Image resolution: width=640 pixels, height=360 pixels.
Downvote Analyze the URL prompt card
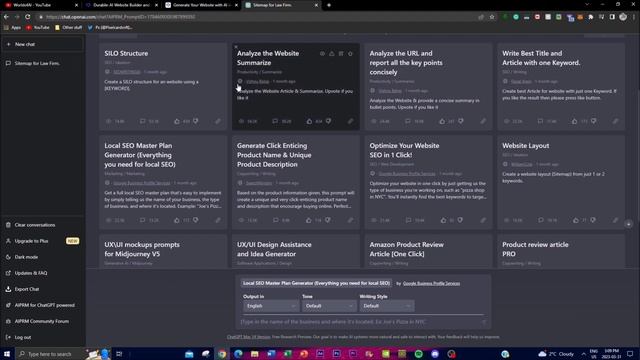(461, 121)
